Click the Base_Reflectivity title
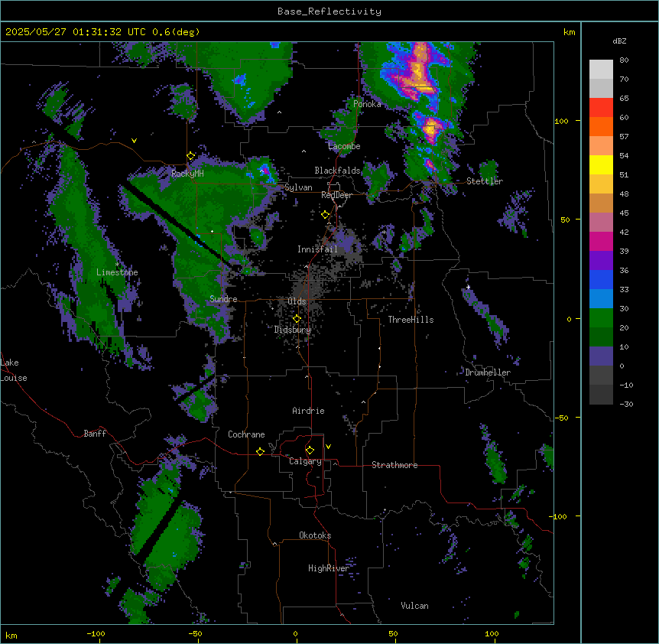 pyautogui.click(x=329, y=11)
